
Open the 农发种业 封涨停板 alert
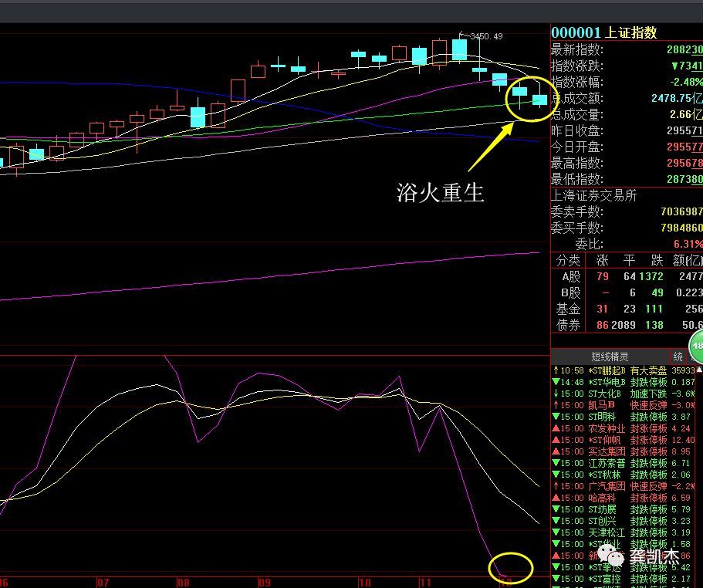coord(624,428)
